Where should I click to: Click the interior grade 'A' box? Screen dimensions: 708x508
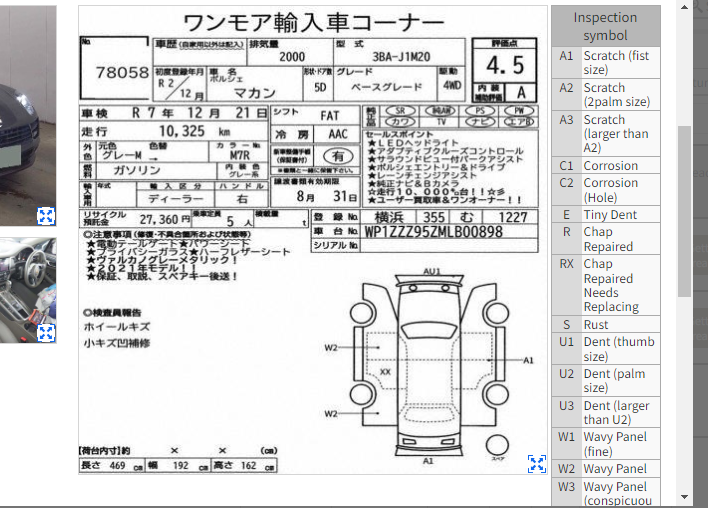521,93
